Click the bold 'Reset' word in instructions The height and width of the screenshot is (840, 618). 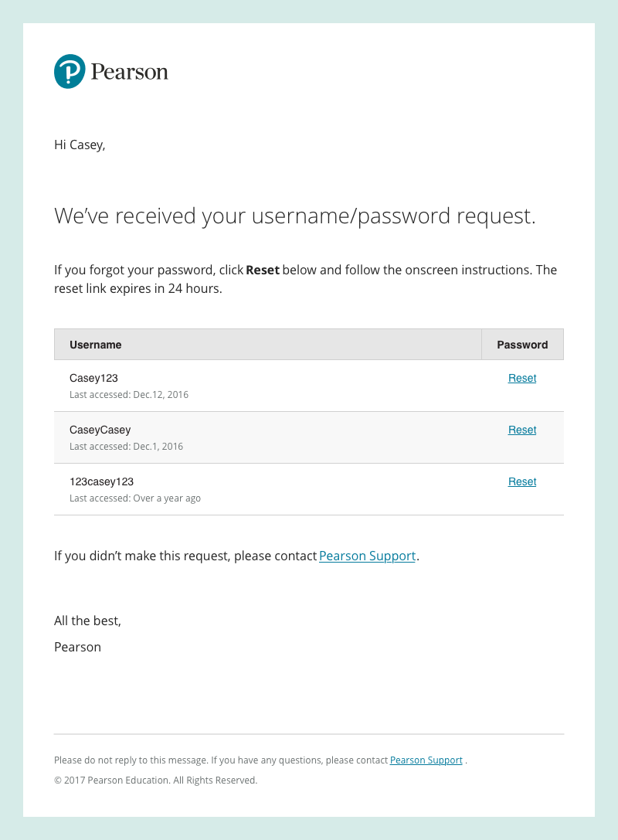click(263, 270)
